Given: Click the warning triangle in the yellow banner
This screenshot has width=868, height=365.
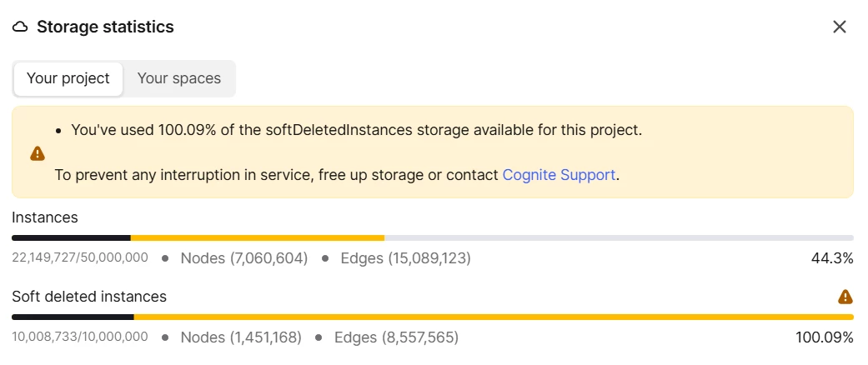Looking at the screenshot, I should pos(37,153).
